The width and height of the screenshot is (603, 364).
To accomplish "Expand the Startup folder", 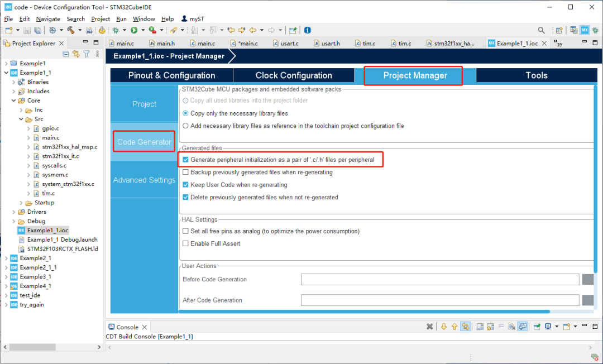I will (21, 203).
